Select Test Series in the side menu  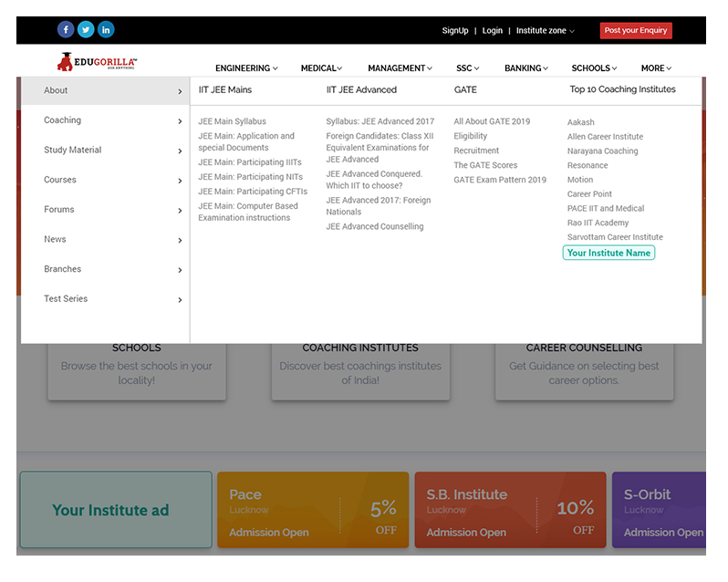point(66,298)
